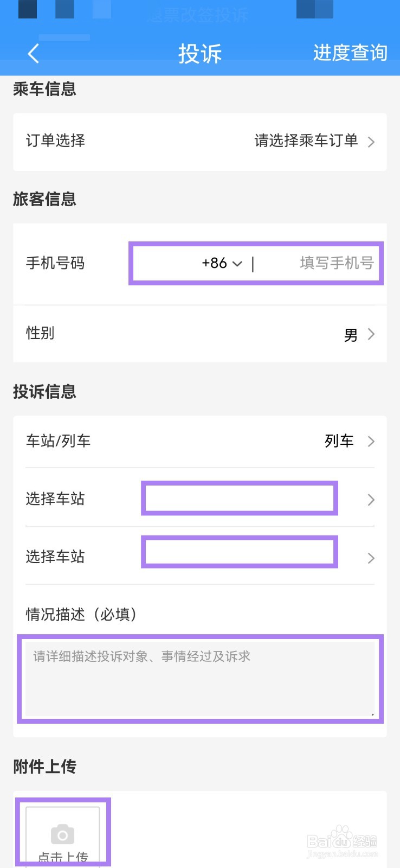Screen dimensions: 400x868
Task: Click the textarea resize handle corner
Action: [x=372, y=714]
